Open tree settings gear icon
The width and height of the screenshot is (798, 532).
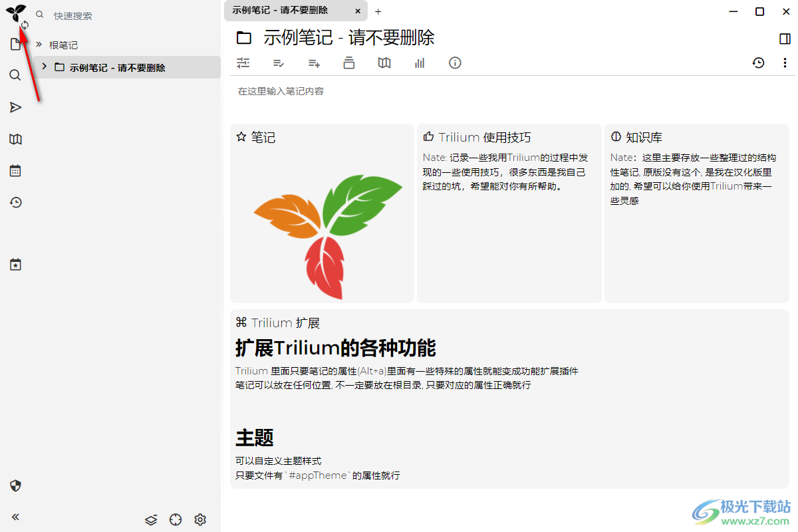point(200,519)
